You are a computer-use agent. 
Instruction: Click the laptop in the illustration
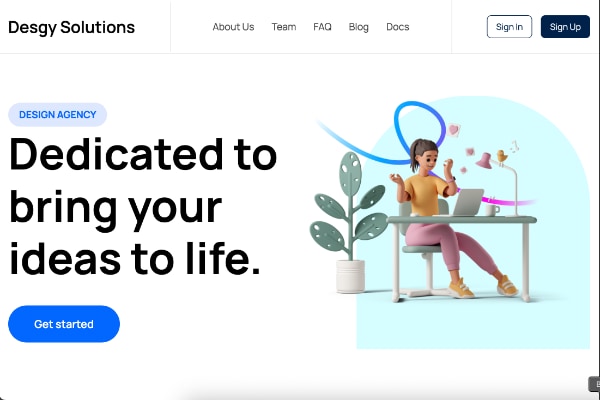tap(468, 202)
